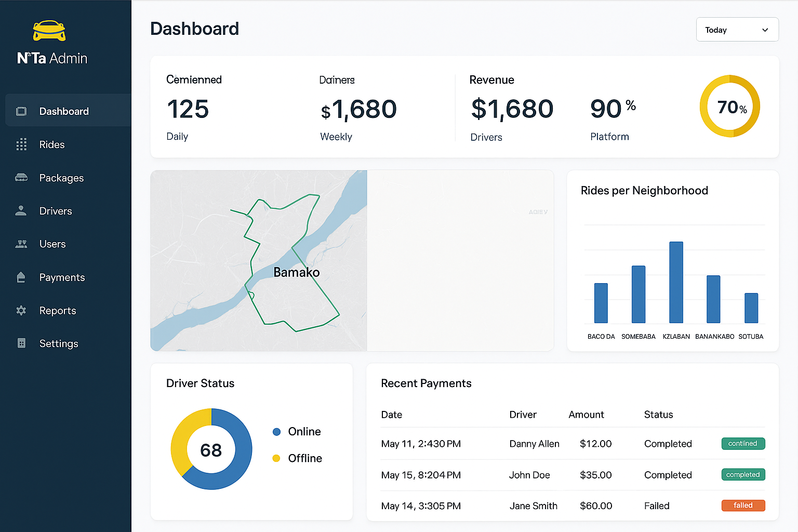Click the May 15, 8:204 PM date

click(421, 475)
